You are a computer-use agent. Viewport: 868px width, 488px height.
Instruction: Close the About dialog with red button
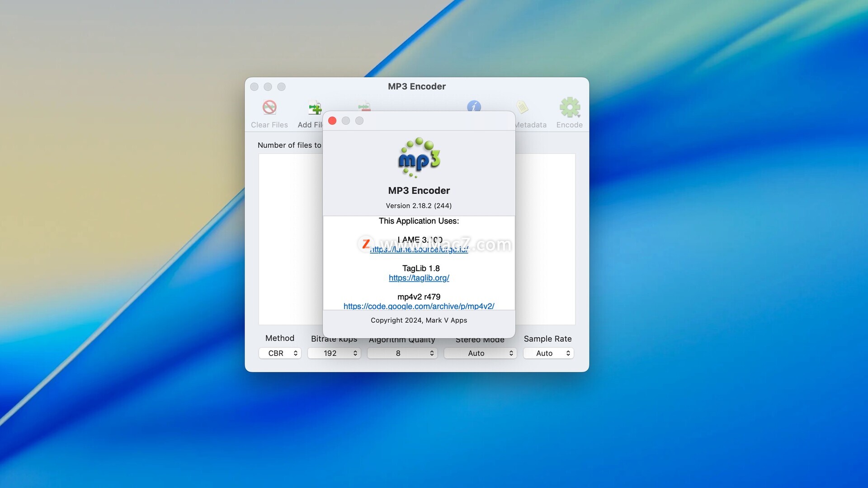pyautogui.click(x=332, y=121)
